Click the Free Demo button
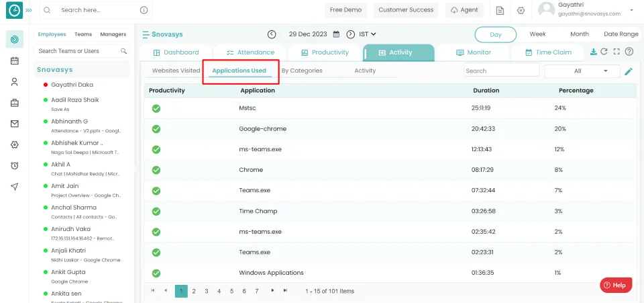644x303 pixels. [x=345, y=10]
